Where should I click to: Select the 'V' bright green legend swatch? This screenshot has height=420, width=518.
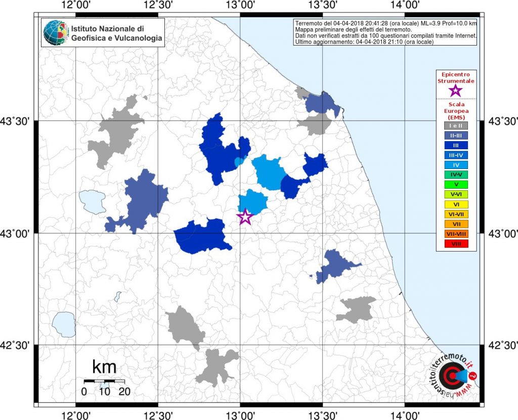click(456, 185)
